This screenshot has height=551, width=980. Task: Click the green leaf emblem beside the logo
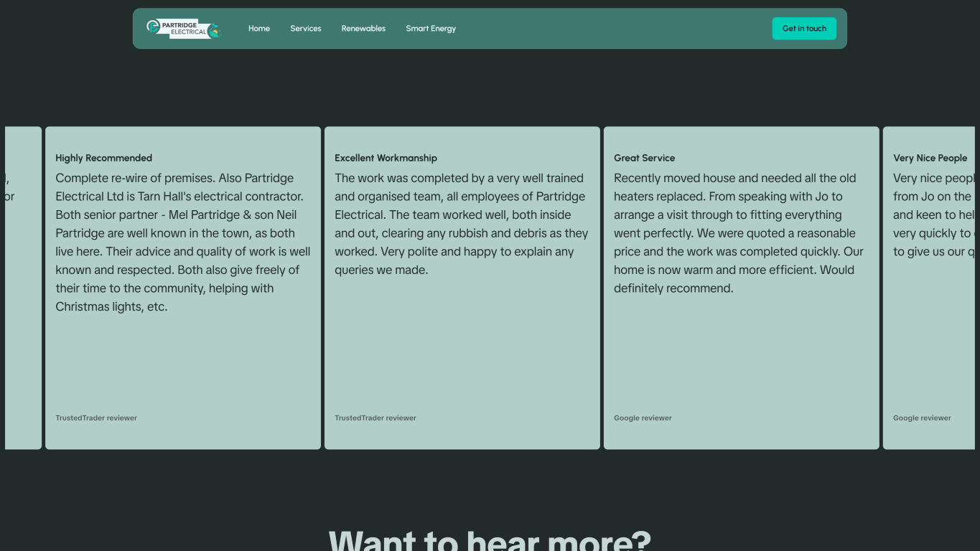(215, 30)
